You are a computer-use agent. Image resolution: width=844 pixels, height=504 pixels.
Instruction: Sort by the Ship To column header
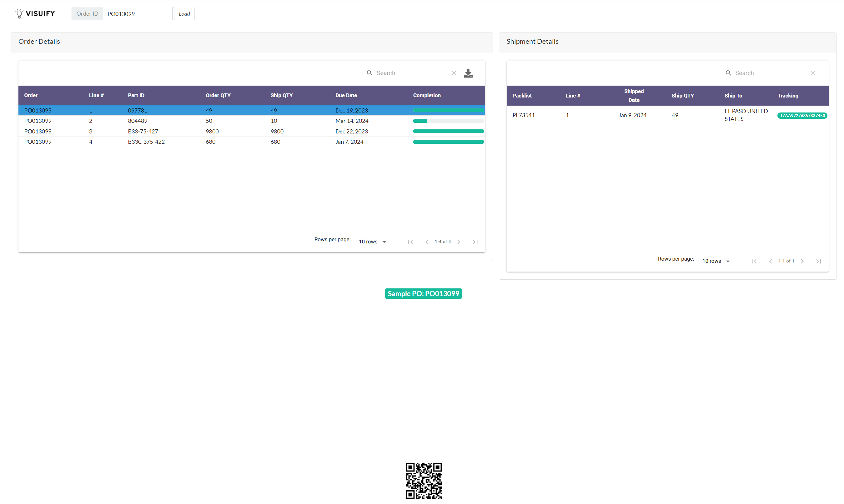(x=733, y=96)
